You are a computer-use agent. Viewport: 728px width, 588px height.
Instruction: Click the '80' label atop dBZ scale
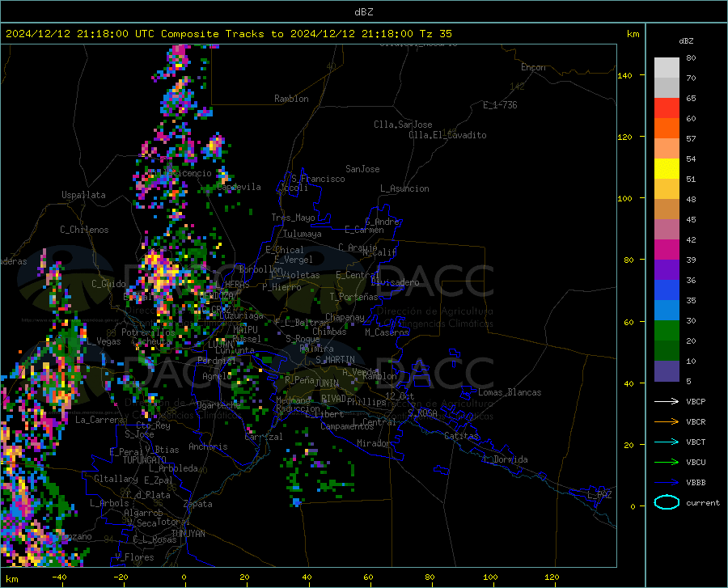[x=691, y=58]
